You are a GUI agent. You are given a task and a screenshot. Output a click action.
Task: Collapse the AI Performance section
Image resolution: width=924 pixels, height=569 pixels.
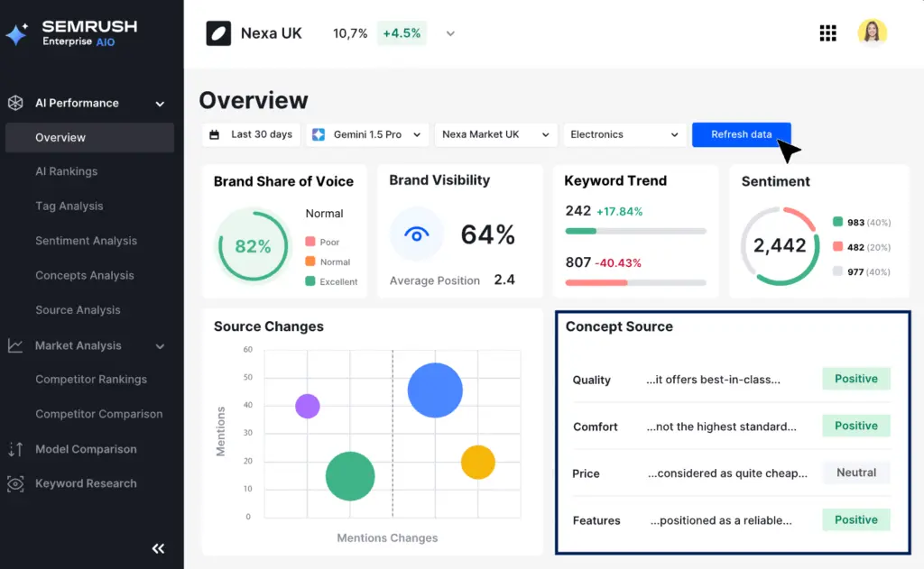tap(160, 103)
